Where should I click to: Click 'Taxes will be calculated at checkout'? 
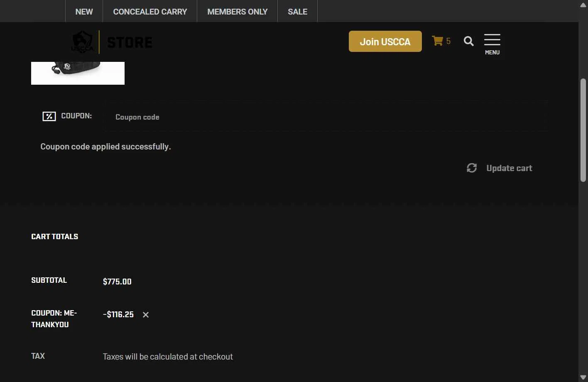(168, 357)
